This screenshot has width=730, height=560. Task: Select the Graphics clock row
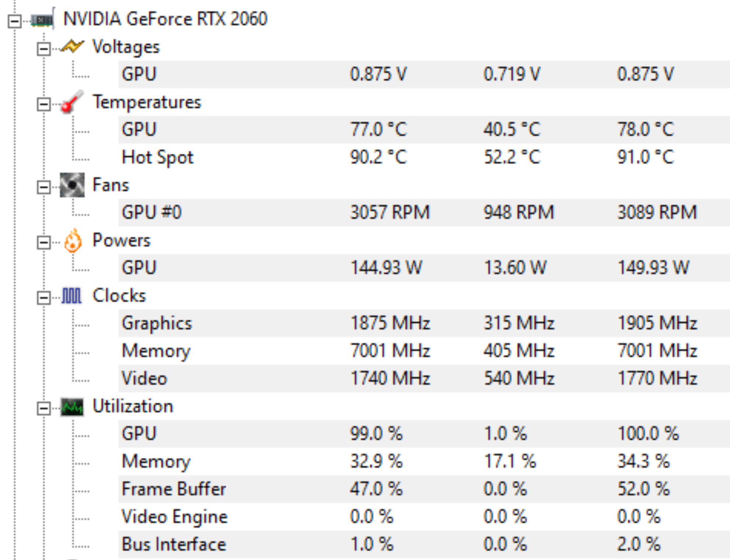[424, 323]
